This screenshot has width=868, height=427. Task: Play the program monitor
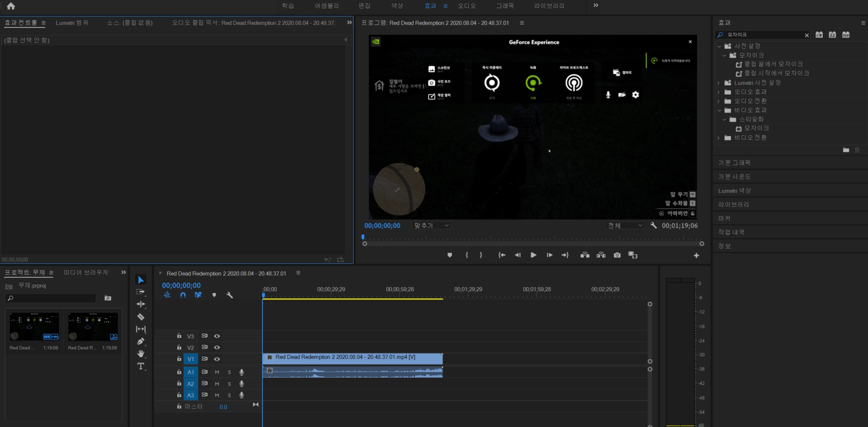(533, 255)
